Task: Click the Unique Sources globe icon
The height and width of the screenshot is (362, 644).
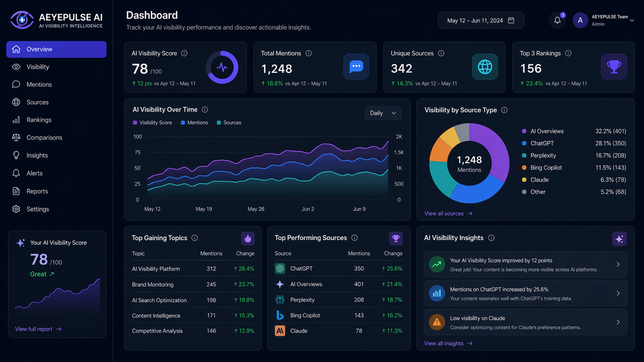Action: (x=485, y=67)
